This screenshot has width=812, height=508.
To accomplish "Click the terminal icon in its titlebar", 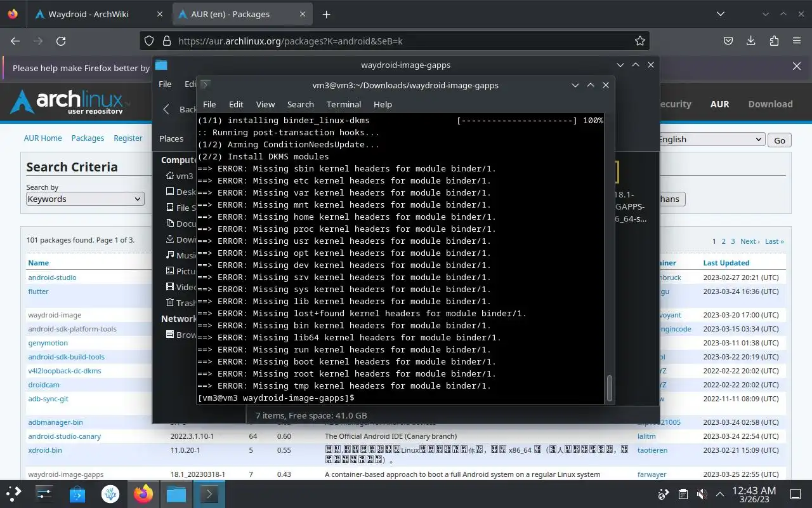I will (206, 84).
